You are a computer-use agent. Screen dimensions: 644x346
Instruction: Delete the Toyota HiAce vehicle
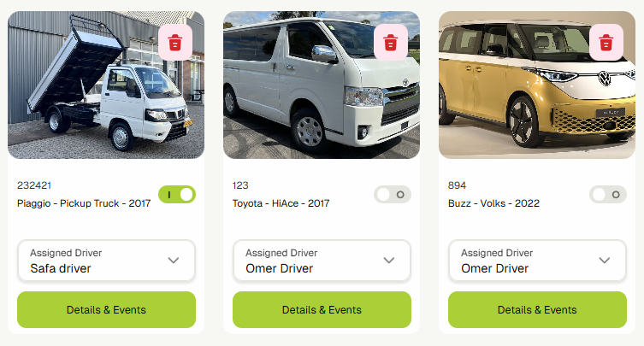coord(391,42)
